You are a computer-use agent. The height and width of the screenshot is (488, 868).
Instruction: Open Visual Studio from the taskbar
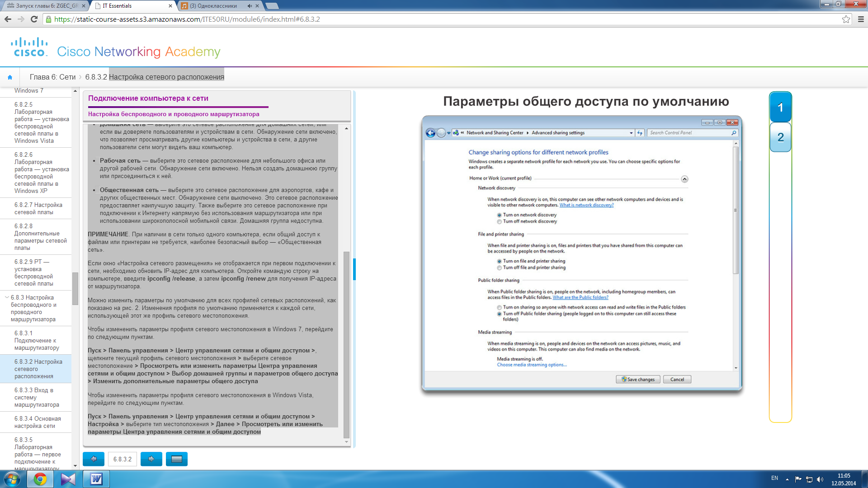pos(68,479)
